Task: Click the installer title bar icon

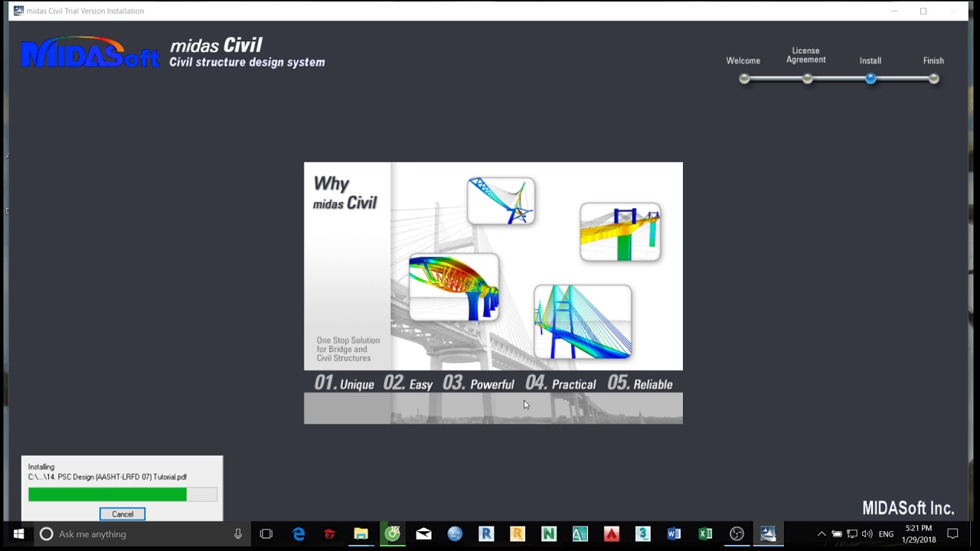Action: point(18,11)
